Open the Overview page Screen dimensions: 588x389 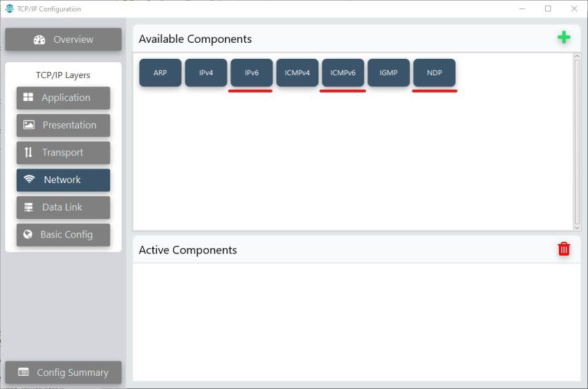click(x=64, y=39)
